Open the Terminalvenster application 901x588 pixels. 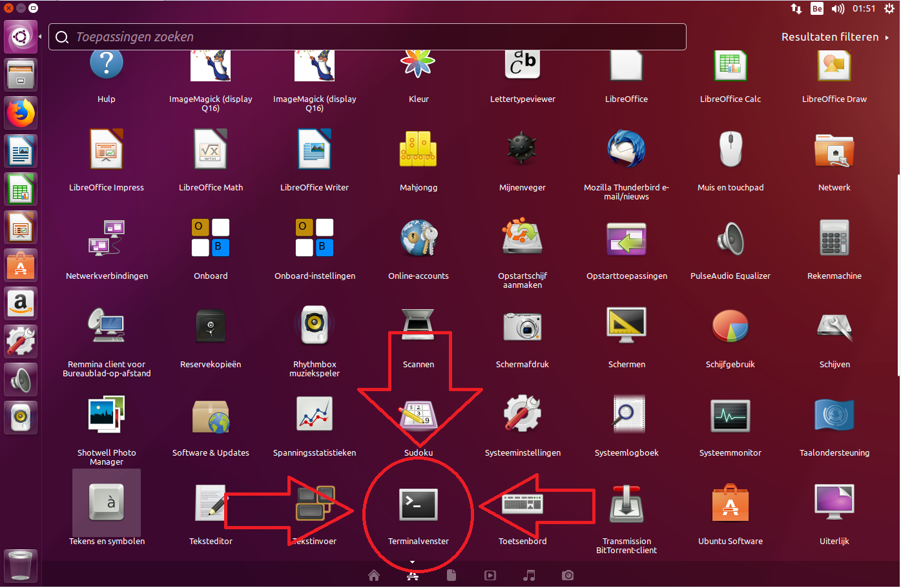(419, 505)
